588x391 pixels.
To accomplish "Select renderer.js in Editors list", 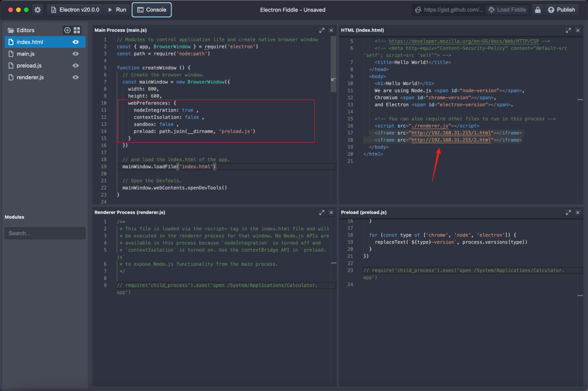I will tap(45, 77).
